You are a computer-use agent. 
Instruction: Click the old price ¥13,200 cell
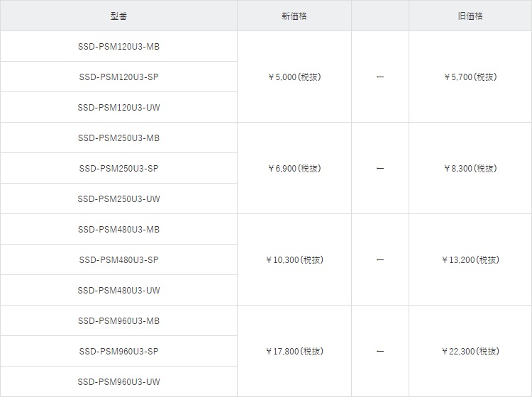coord(470,259)
